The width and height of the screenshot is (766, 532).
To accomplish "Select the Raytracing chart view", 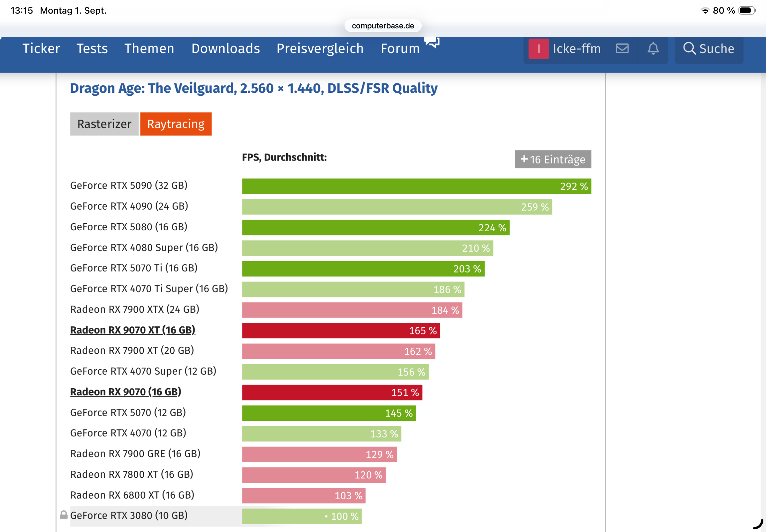I will click(176, 124).
